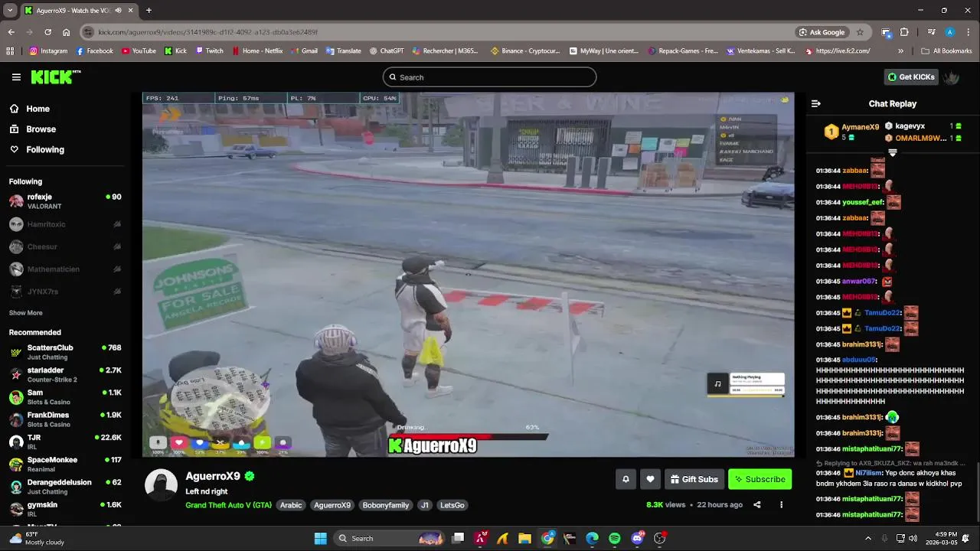Open the three-dot video options menu
Viewport: 980px width, 551px height.
click(781, 504)
